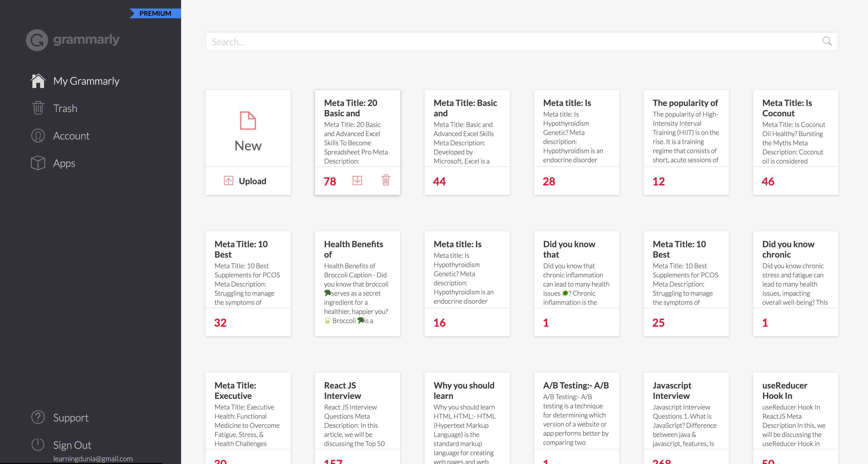Image resolution: width=868 pixels, height=464 pixels.
Task: Download the '20 Basic and' document
Action: pyautogui.click(x=357, y=181)
